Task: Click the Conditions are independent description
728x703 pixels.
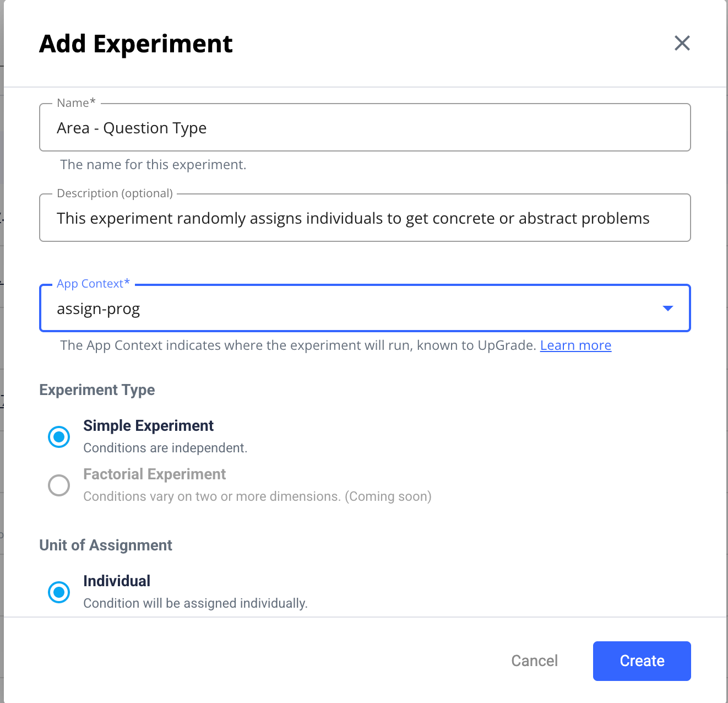Action: tap(165, 448)
